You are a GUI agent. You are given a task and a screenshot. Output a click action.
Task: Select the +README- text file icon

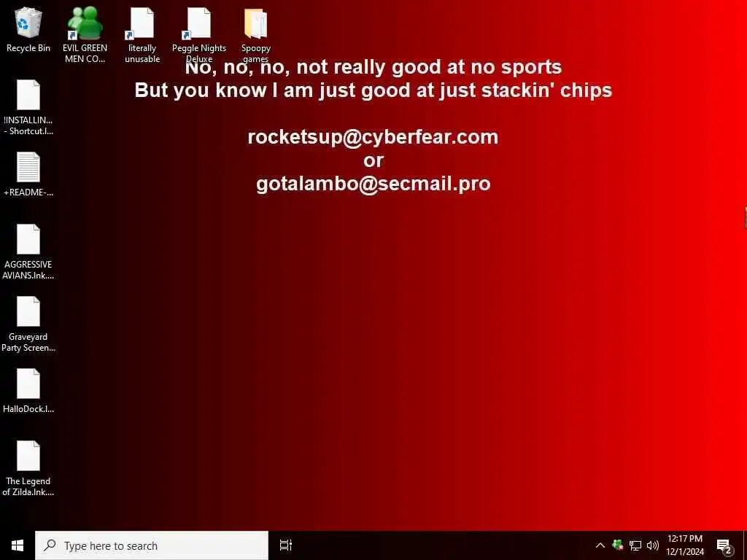(x=28, y=174)
